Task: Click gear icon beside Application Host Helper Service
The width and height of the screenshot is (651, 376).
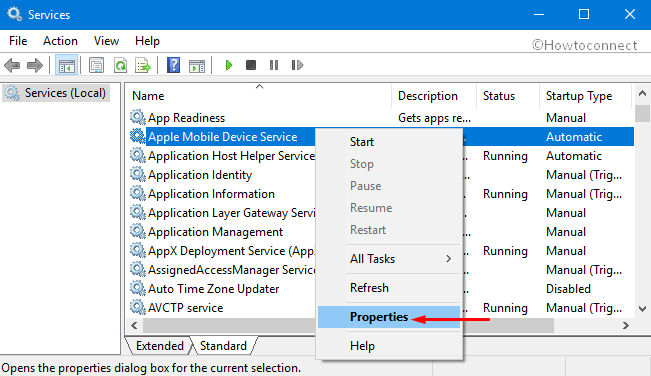Action: pos(137,155)
